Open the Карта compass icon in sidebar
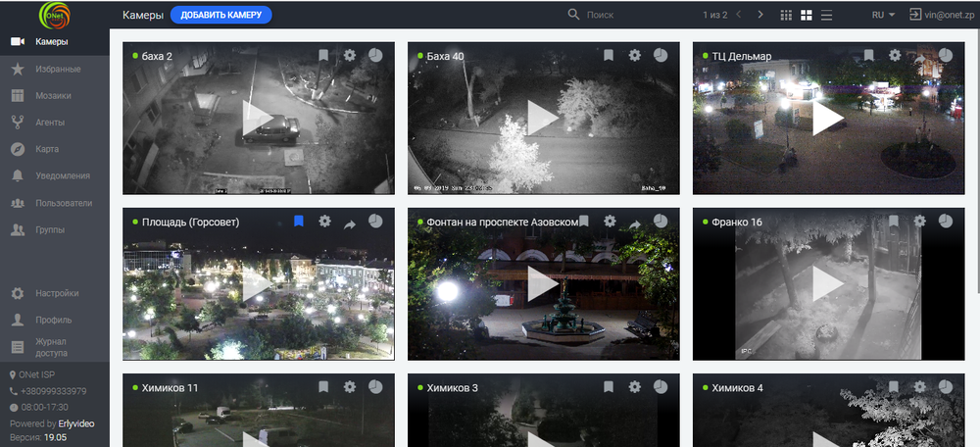 tap(17, 149)
